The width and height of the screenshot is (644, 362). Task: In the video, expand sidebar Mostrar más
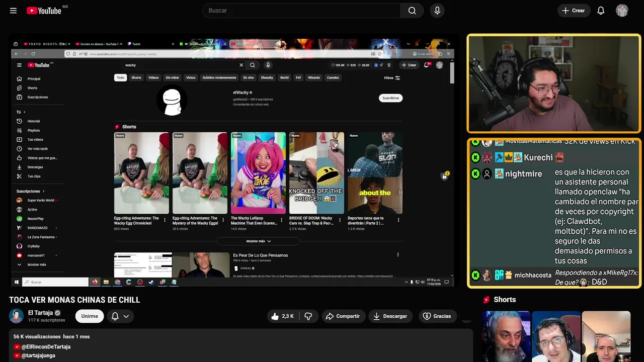coord(36,264)
